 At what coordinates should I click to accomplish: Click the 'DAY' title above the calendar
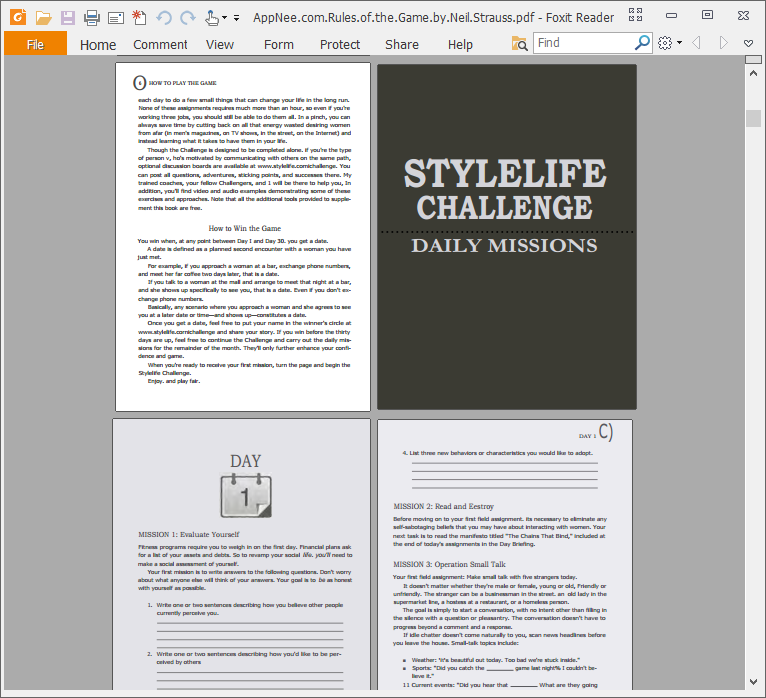pyautogui.click(x=246, y=461)
